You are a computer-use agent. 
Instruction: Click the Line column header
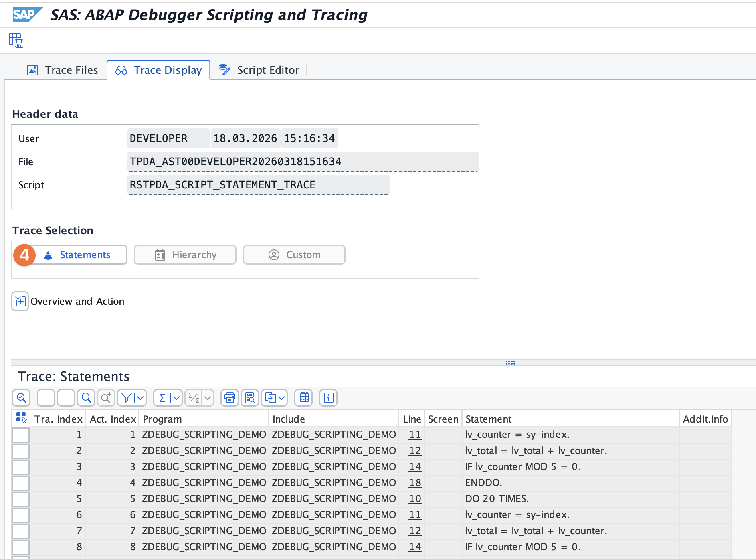click(412, 419)
